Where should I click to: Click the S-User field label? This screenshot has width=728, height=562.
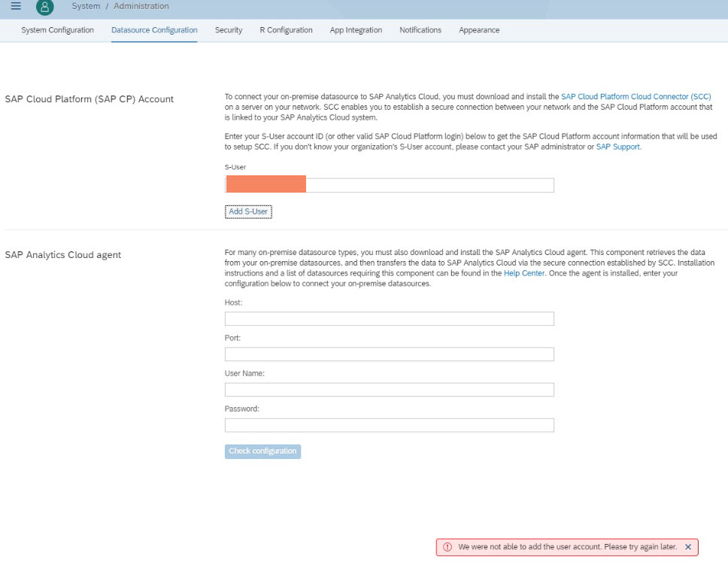[x=235, y=167]
